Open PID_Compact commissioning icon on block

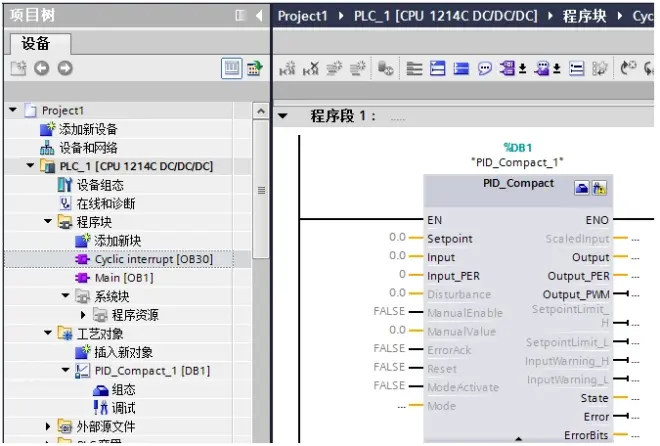pyautogui.click(x=599, y=188)
